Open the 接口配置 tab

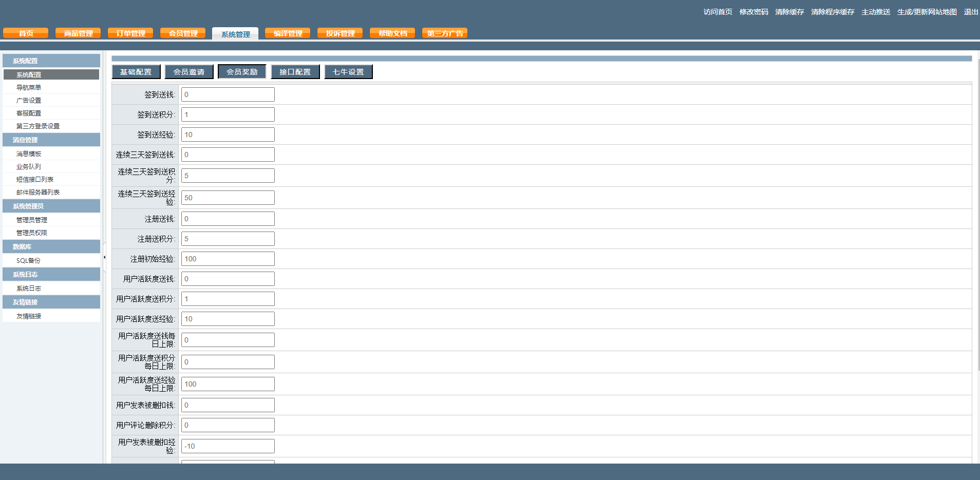[295, 72]
